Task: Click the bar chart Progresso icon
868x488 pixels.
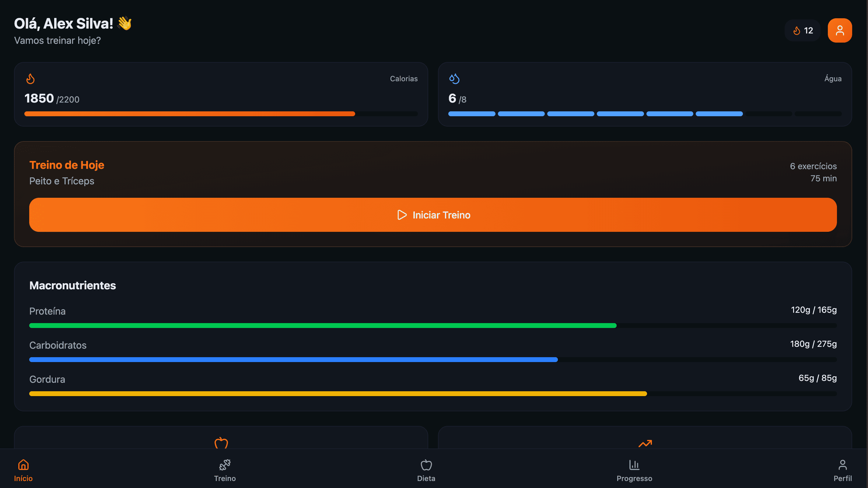Action: pos(634,465)
